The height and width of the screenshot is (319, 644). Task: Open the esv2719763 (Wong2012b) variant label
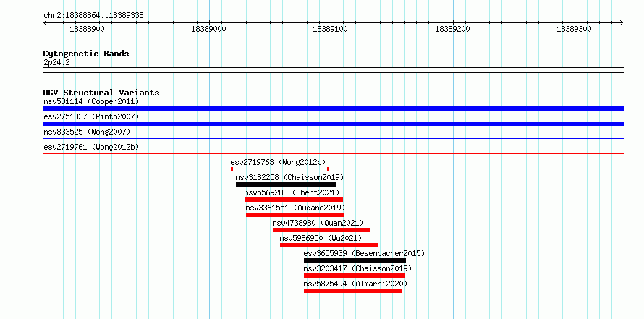pyautogui.click(x=278, y=162)
